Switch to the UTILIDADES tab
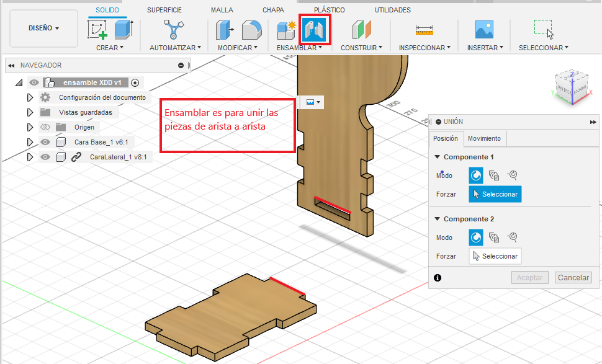 coord(393,10)
